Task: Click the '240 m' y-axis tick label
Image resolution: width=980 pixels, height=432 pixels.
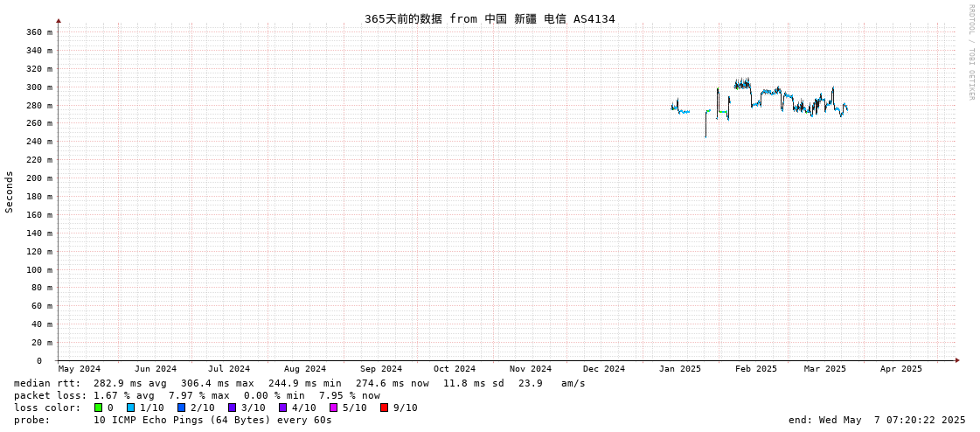Action: click(40, 142)
